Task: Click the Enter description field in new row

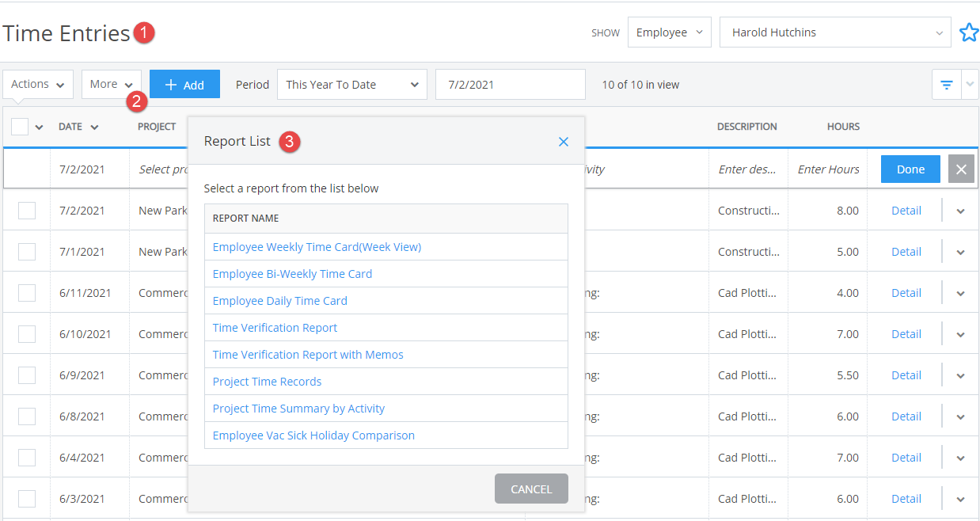Action: (748, 169)
